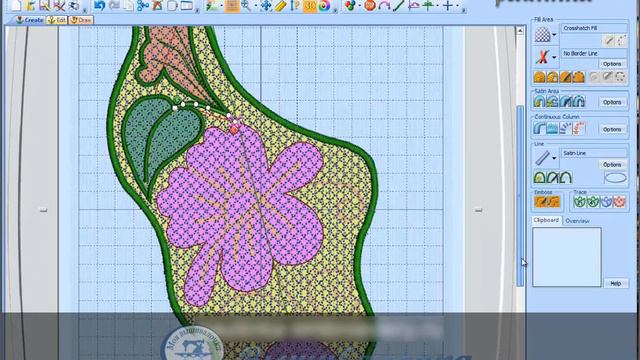Click the red control point above pink flower

[234, 130]
